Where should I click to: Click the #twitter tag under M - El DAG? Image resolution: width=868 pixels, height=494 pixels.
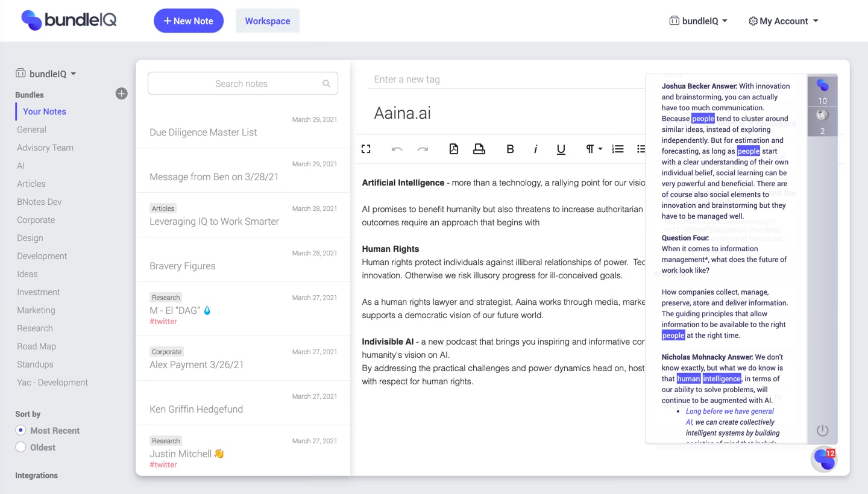(163, 322)
